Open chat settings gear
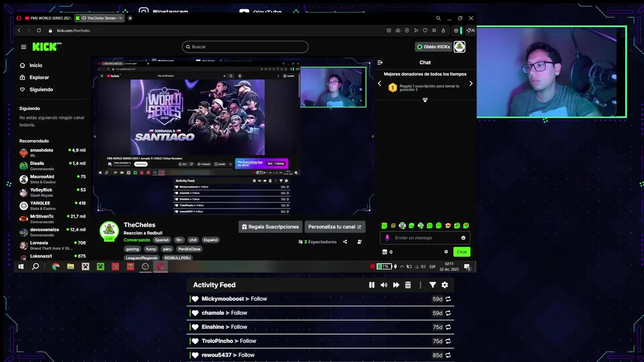 (446, 252)
